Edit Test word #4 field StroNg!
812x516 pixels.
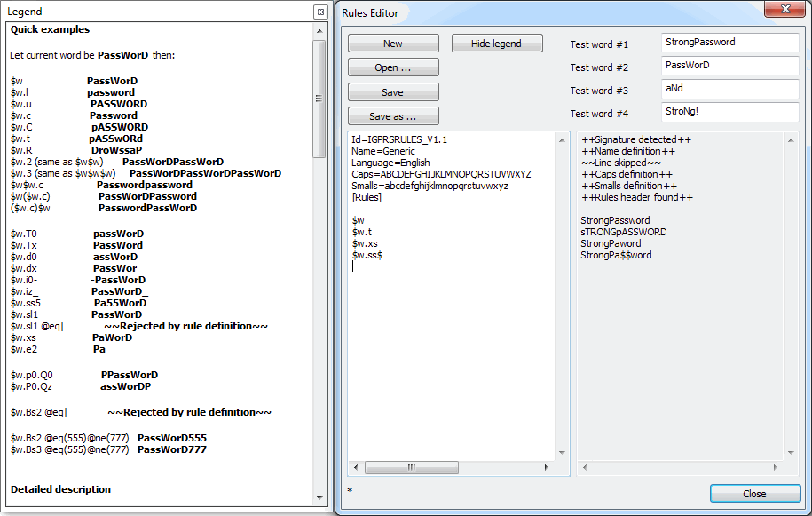tap(729, 112)
